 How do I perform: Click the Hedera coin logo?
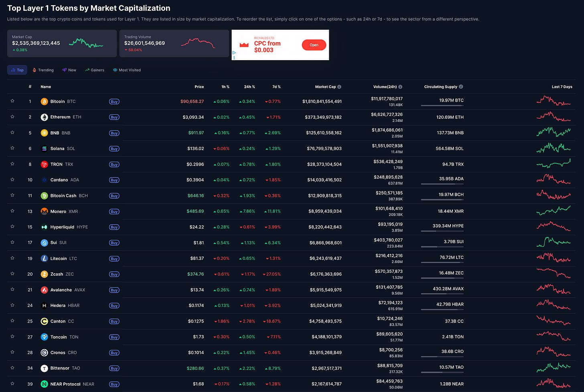pos(44,305)
